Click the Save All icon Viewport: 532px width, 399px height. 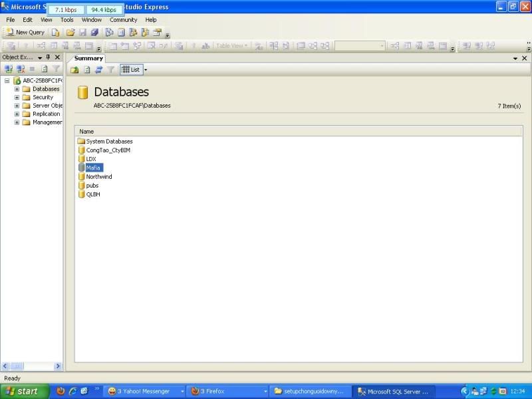tap(94, 33)
